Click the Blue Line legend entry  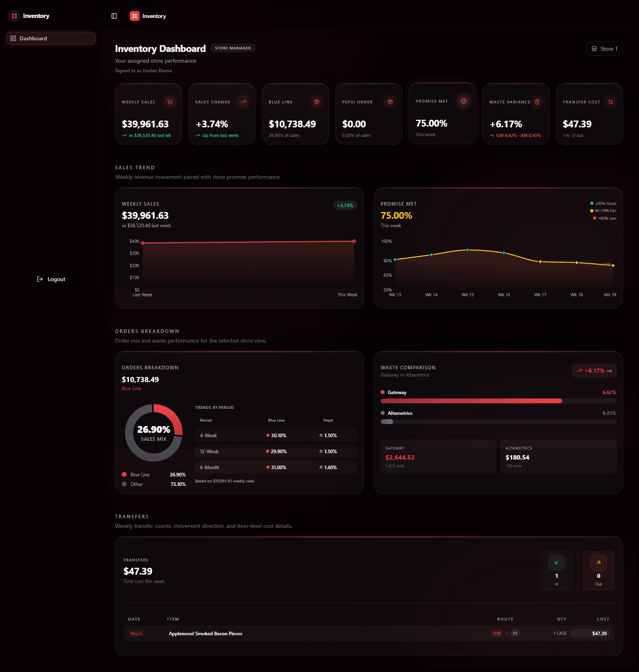pyautogui.click(x=154, y=475)
